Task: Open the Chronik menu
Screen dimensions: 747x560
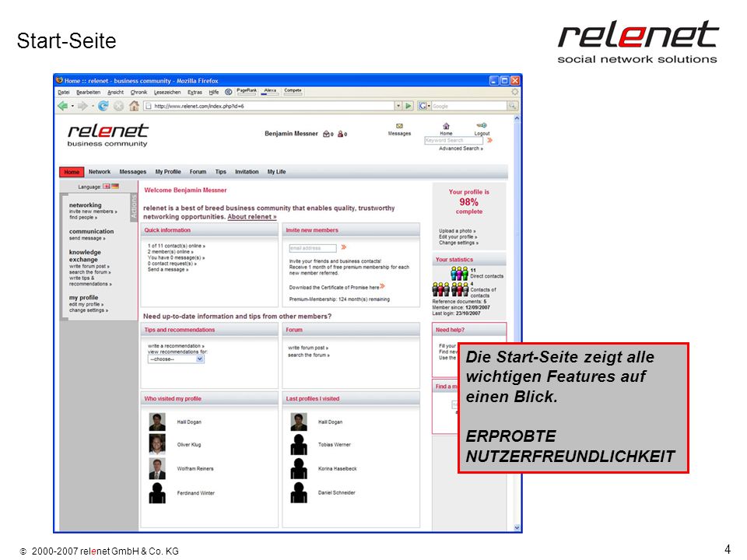Action: 139,93
